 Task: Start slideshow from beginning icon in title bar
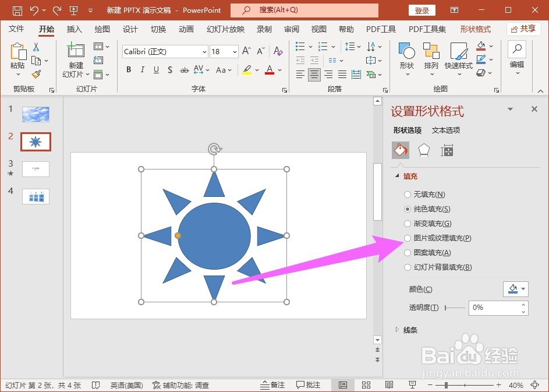(x=73, y=10)
